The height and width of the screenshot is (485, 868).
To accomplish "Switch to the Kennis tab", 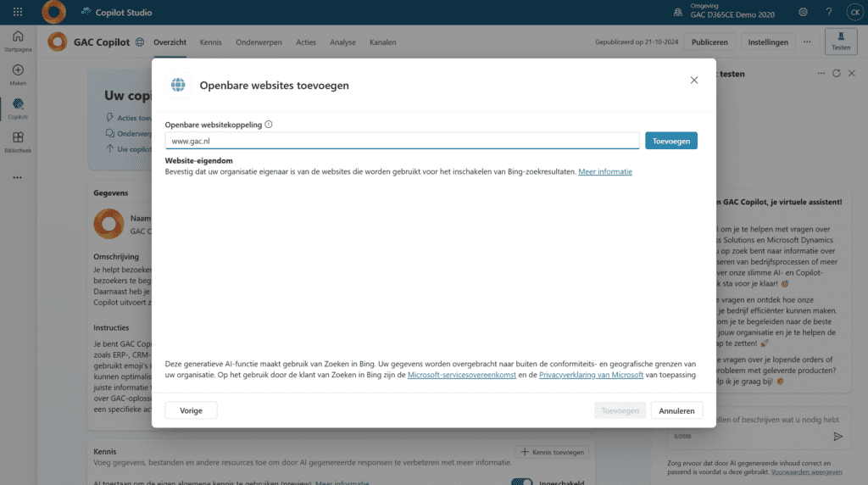I will (210, 42).
